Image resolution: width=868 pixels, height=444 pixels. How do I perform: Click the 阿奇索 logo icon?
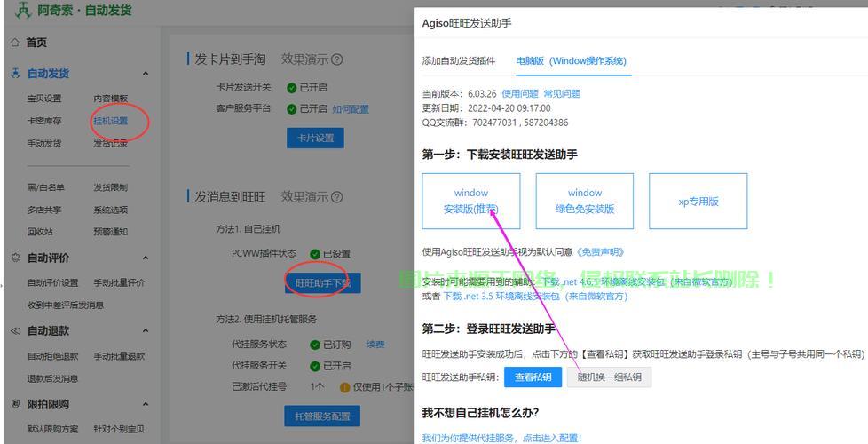[x=23, y=10]
